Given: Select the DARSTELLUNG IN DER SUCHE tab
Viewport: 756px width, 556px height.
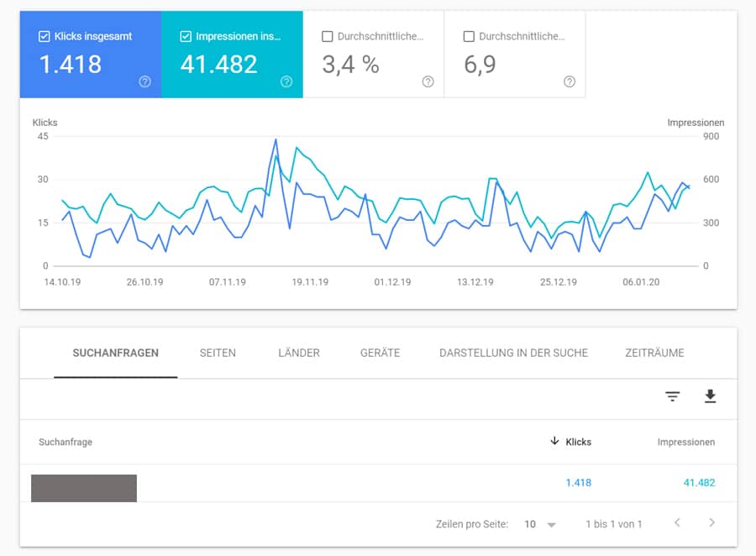Looking at the screenshot, I should (x=513, y=353).
